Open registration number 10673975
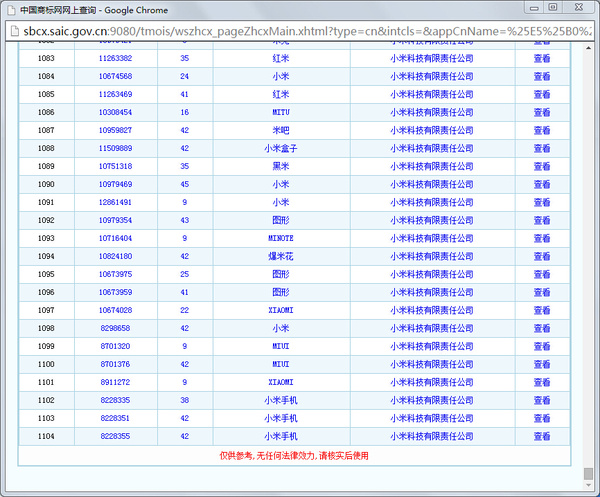The image size is (600, 497). coord(116,274)
